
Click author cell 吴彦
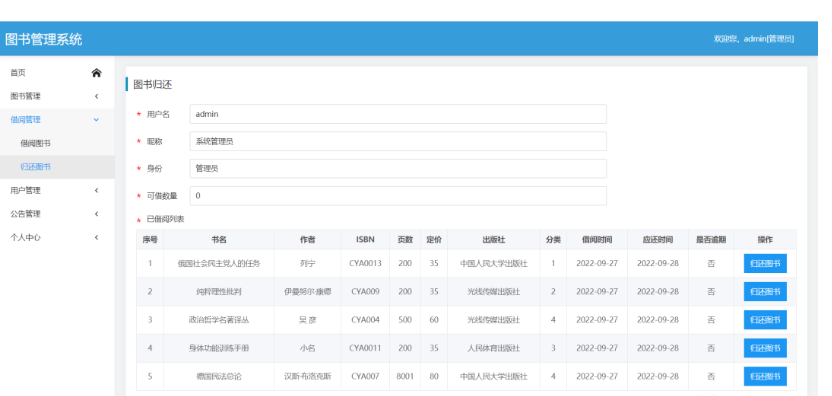click(x=308, y=320)
